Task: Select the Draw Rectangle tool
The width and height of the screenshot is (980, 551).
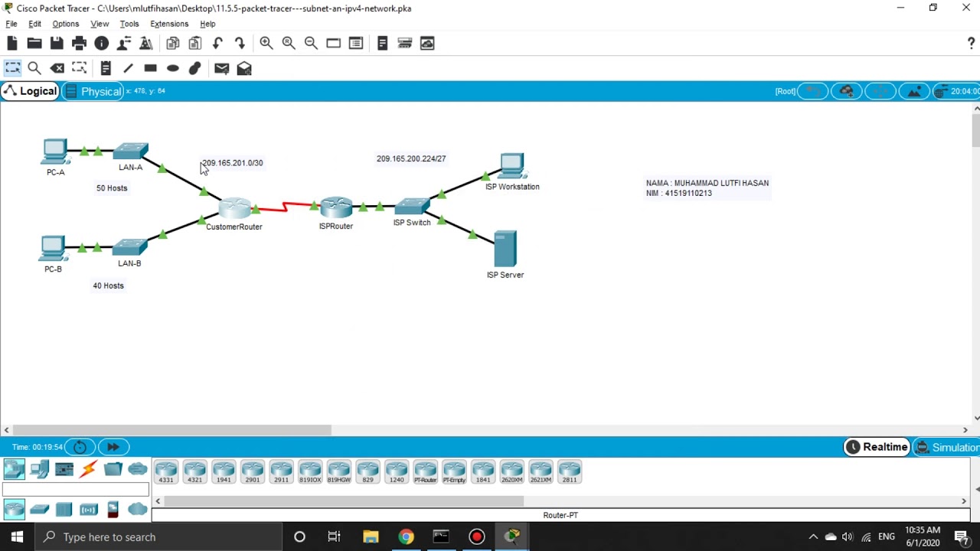Action: pos(150,68)
